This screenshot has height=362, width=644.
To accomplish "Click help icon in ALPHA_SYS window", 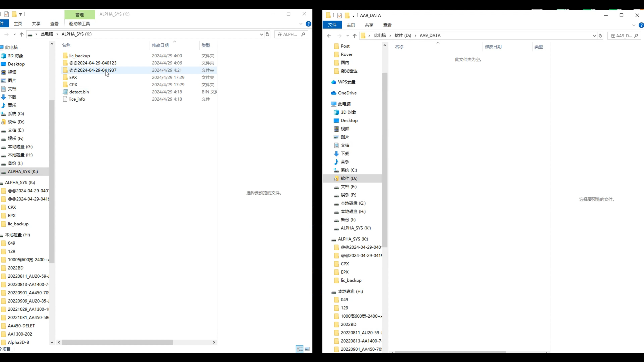I will pos(309,24).
